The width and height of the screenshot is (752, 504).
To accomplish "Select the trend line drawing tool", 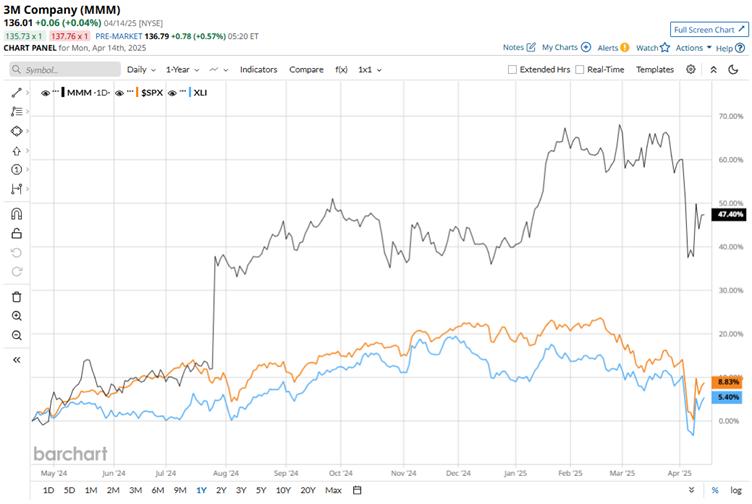I will [16, 93].
